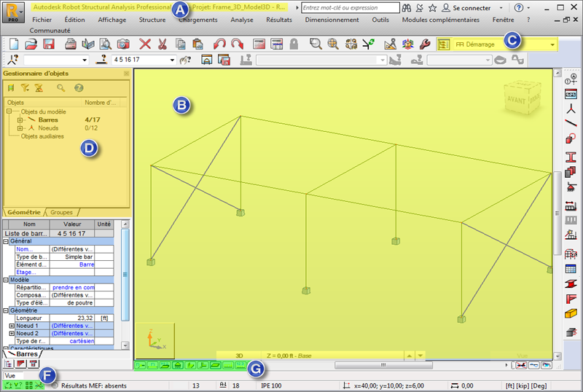Launch calculations with the calculator icon

click(259, 44)
